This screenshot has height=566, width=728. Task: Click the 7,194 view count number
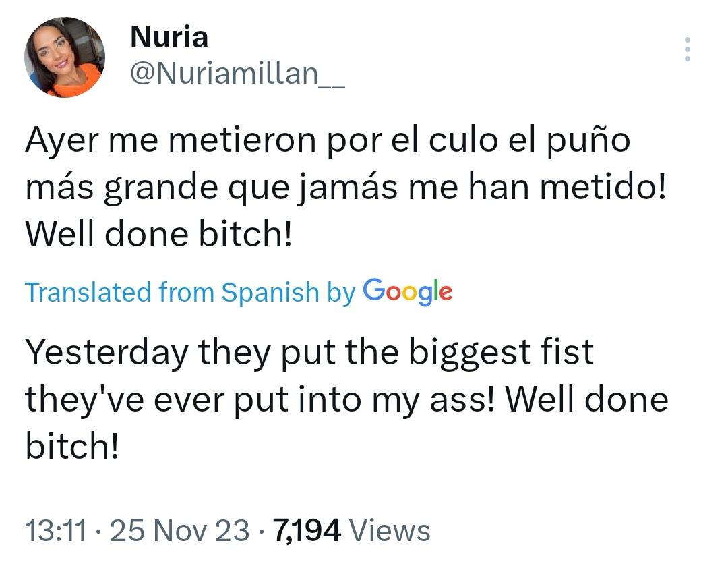[x=307, y=531]
